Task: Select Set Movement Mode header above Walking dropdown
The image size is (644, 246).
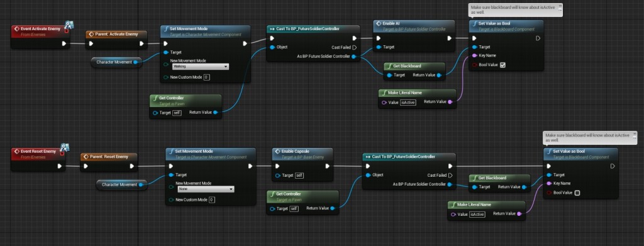Action: [x=205, y=31]
